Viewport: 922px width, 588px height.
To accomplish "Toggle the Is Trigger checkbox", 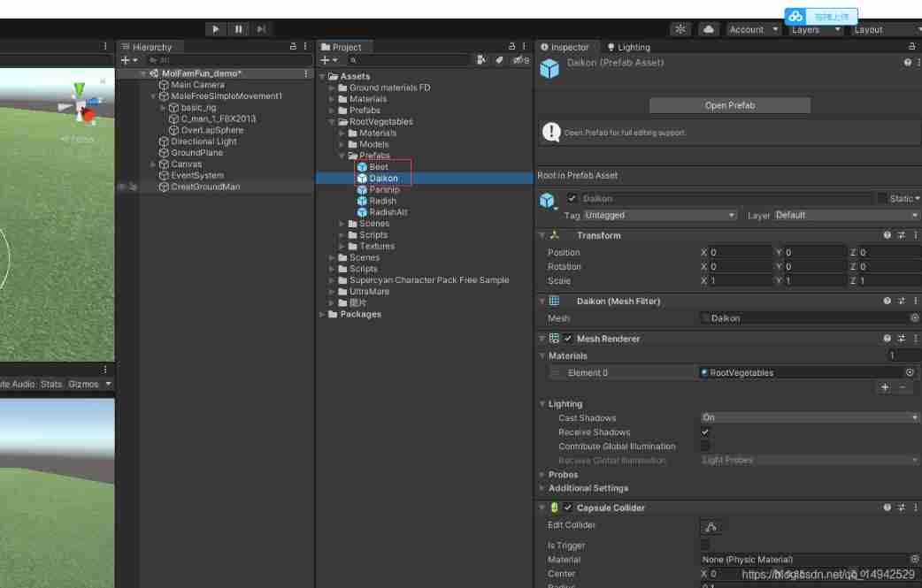I will click(705, 546).
